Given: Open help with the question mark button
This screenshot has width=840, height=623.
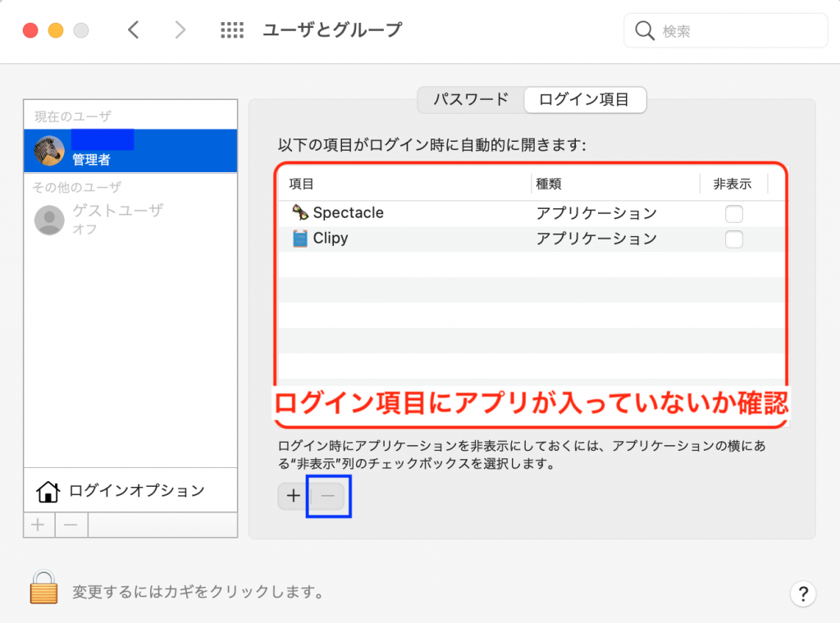Looking at the screenshot, I should pyautogui.click(x=802, y=593).
